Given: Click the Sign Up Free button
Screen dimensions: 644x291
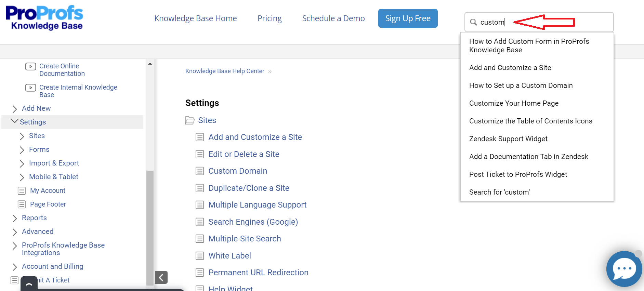Looking at the screenshot, I should (408, 18).
